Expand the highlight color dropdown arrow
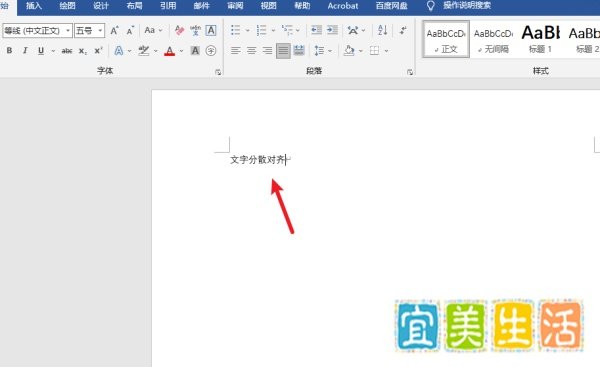 coord(155,51)
